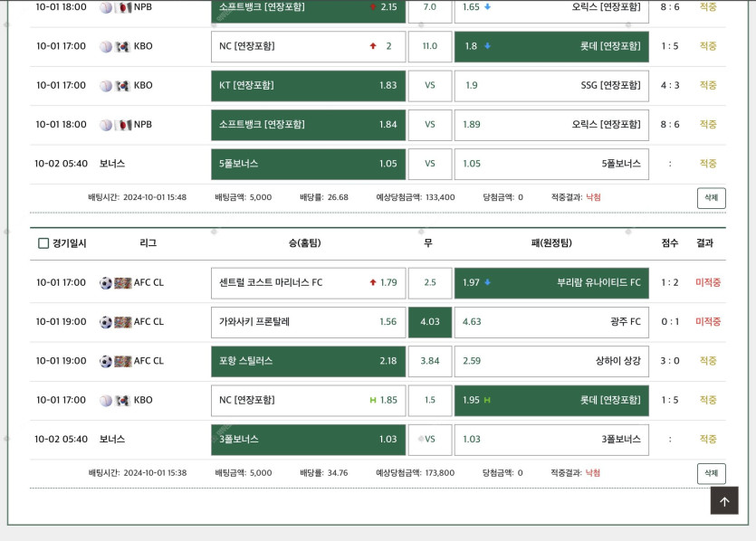756x541 pixels.
Task: Select the 포항 스틸러스 2.18 home cell
Action: click(308, 361)
